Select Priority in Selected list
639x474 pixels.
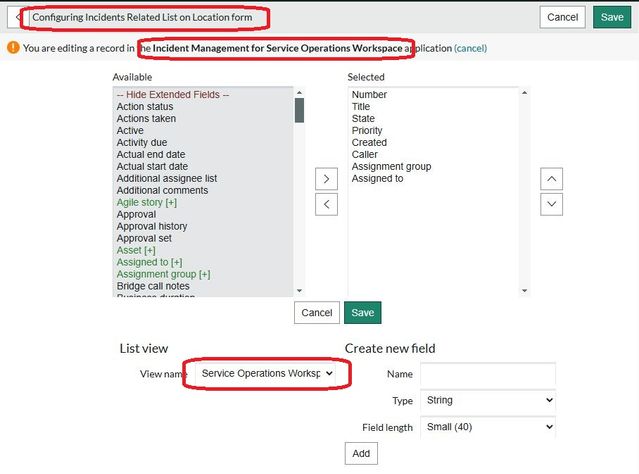[367, 130]
